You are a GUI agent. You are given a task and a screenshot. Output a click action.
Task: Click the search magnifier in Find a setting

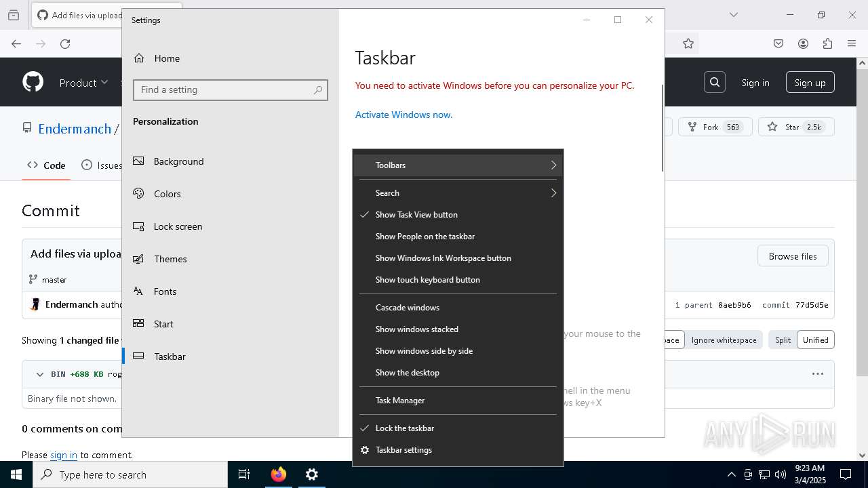pos(318,89)
